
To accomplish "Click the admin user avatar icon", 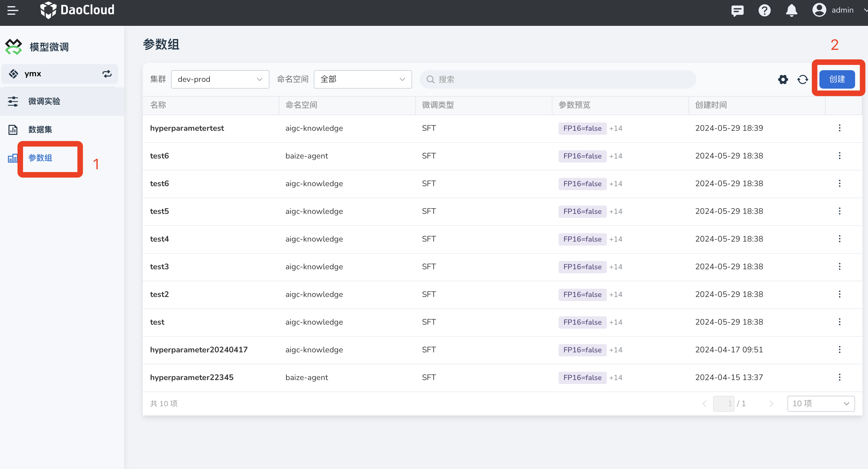I will click(x=819, y=10).
